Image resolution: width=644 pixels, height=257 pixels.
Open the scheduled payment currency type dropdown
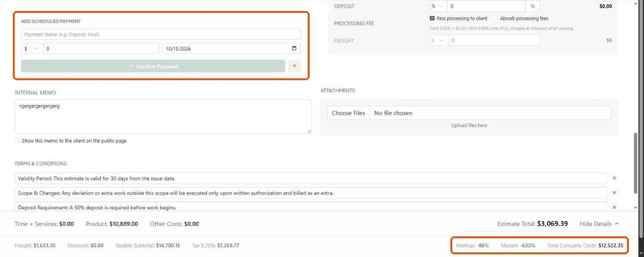(32, 48)
